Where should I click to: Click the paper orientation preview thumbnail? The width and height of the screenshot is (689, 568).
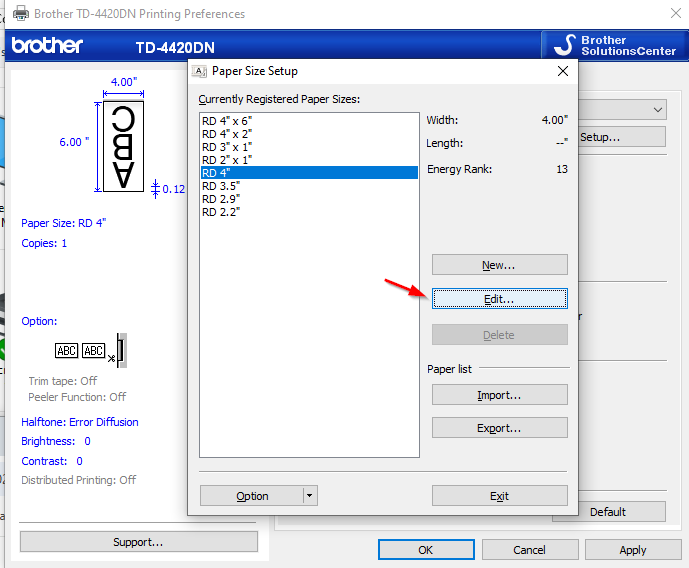[123, 146]
